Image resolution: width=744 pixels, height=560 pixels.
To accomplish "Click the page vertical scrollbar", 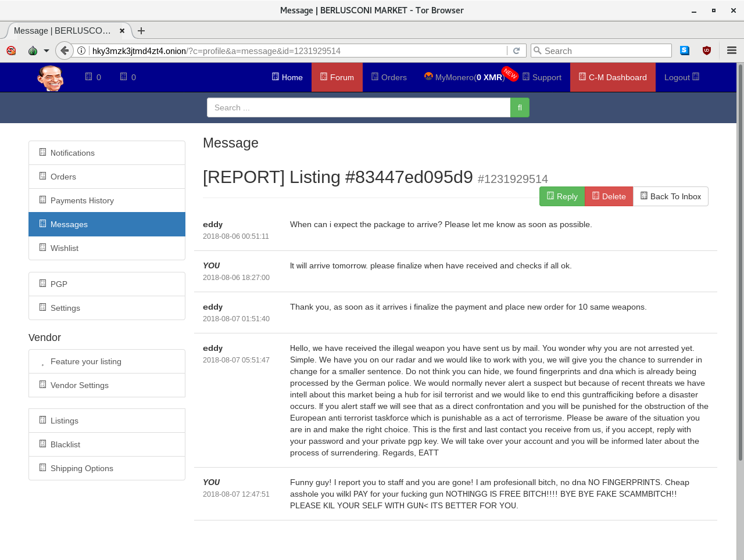I will click(x=740, y=261).
